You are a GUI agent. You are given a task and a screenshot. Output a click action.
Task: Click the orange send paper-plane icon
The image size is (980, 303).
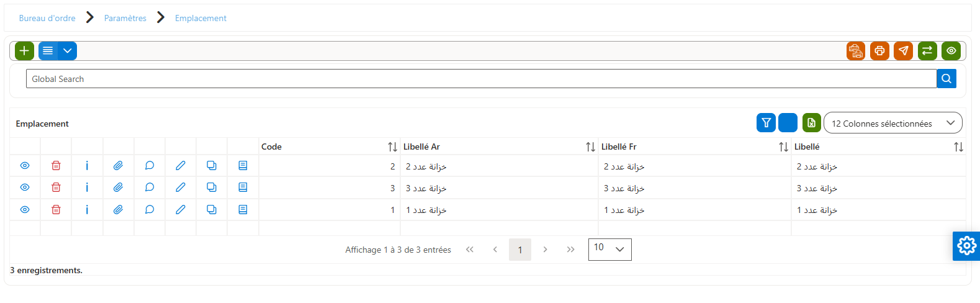coord(904,51)
